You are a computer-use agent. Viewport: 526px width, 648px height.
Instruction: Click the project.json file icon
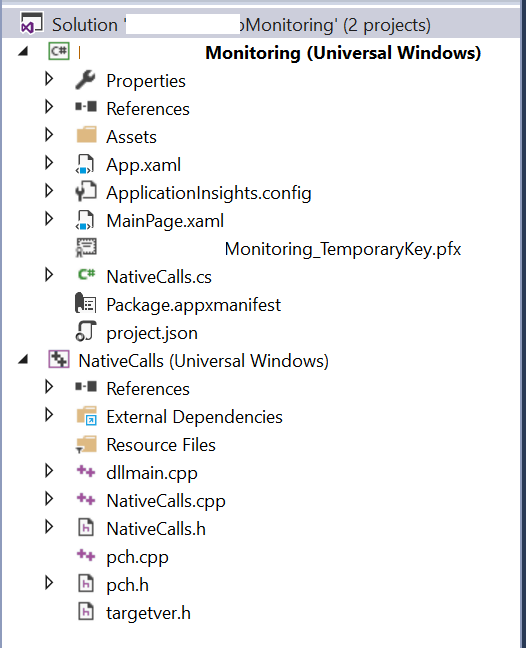(x=86, y=332)
